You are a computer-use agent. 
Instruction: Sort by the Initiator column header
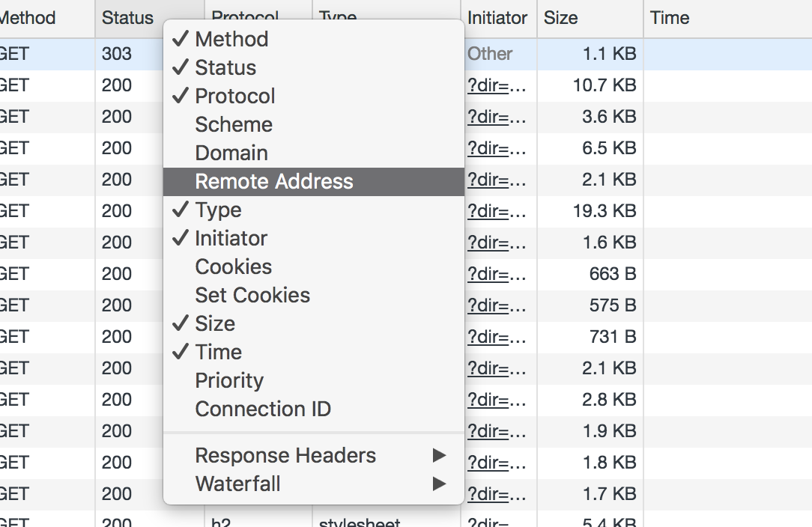[x=499, y=18]
